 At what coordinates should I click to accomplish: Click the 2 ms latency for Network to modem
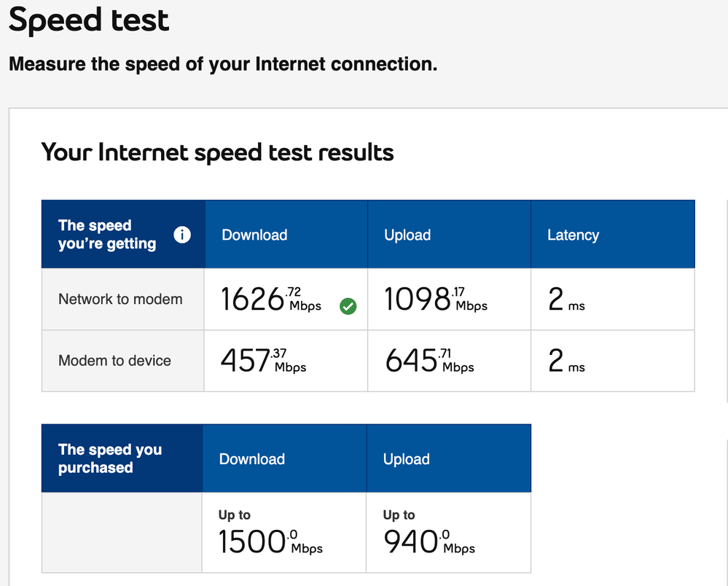pyautogui.click(x=566, y=300)
